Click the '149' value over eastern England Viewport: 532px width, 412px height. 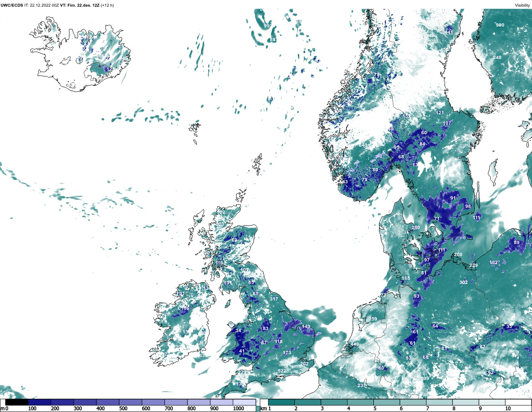tap(306, 327)
